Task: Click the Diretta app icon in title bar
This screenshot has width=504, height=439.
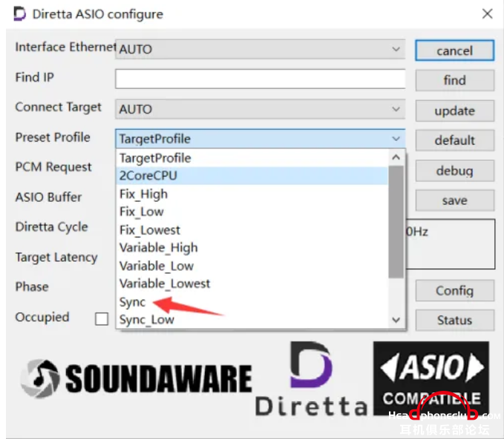Action: point(19,14)
